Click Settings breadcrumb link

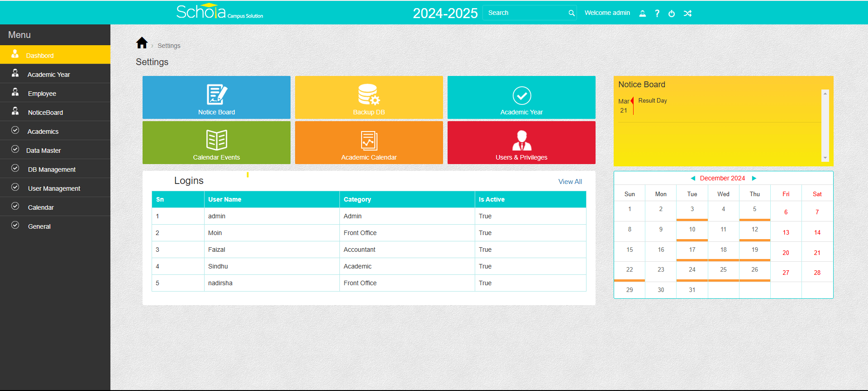[169, 46]
